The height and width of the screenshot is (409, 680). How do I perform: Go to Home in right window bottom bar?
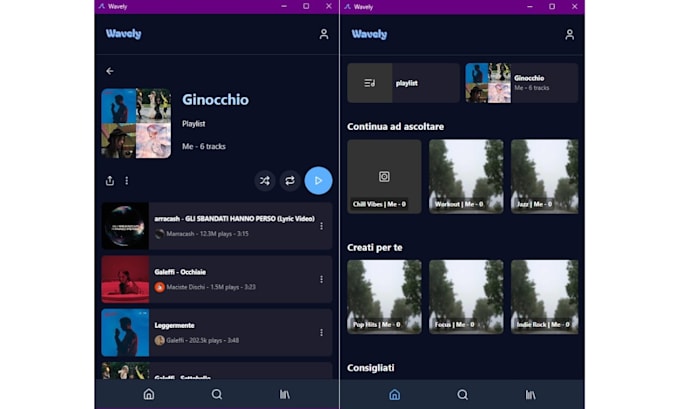[x=395, y=395]
